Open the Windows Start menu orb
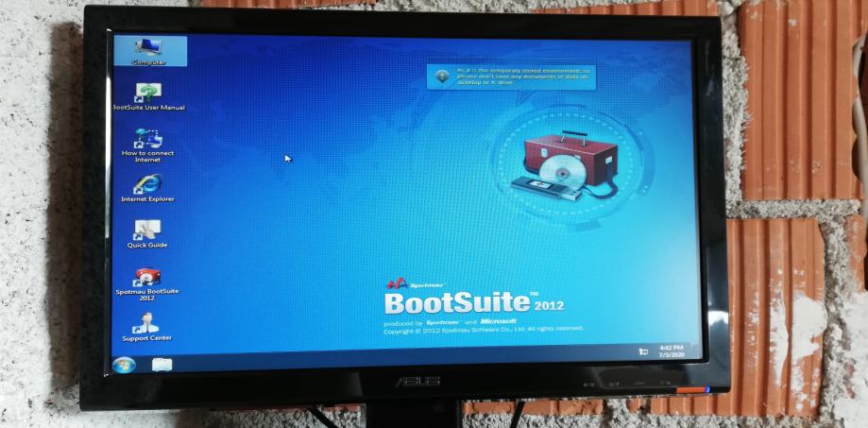The image size is (868, 428). coord(124,365)
